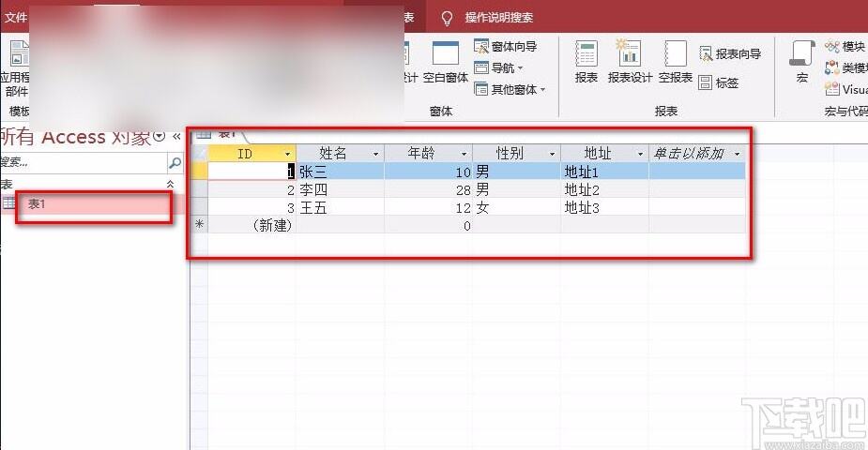Create a 报表 report
This screenshot has width=868, height=450.
pos(586,62)
